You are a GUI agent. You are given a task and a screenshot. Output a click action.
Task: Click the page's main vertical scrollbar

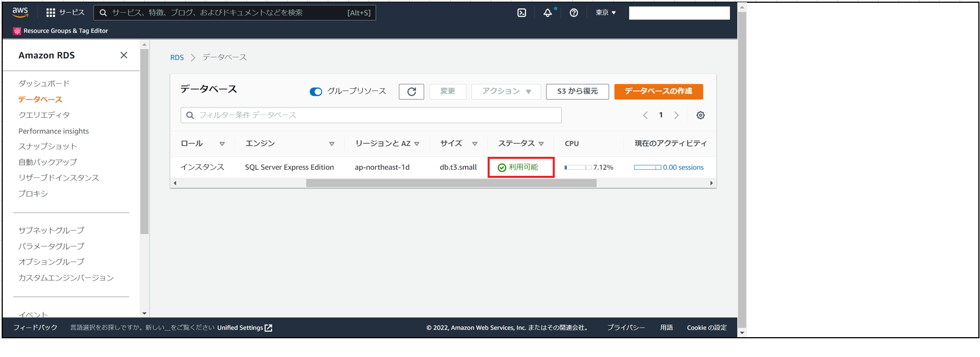[x=742, y=170]
